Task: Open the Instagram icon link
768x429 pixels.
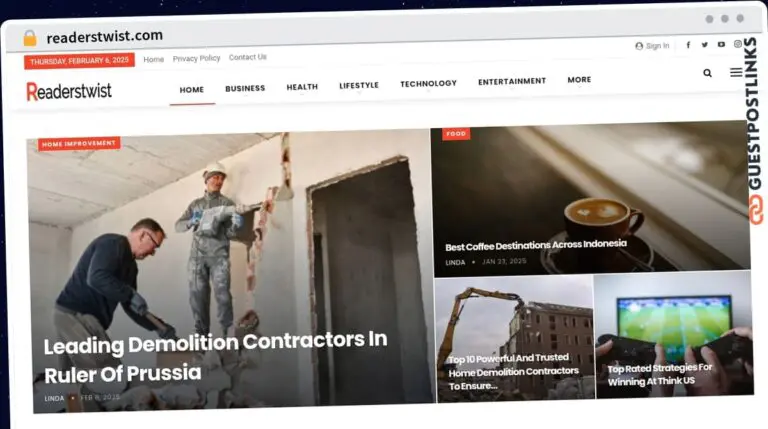Action: point(738,44)
